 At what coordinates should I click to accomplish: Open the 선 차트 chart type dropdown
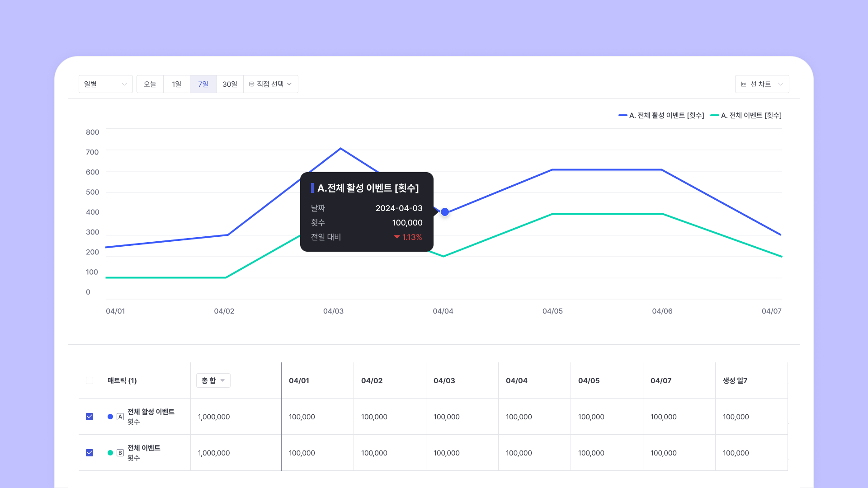762,84
